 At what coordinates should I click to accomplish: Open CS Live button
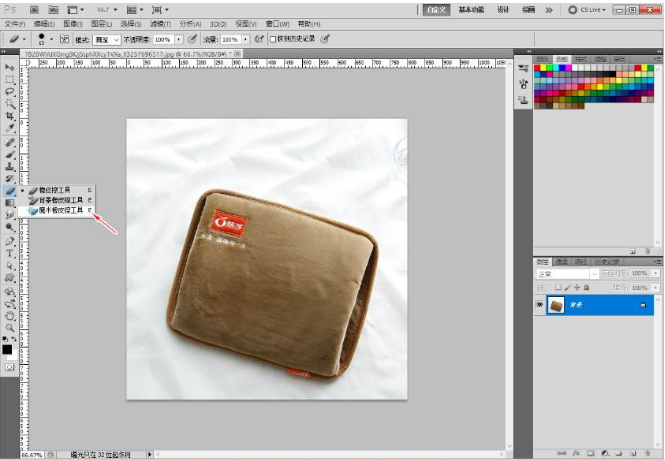point(587,9)
